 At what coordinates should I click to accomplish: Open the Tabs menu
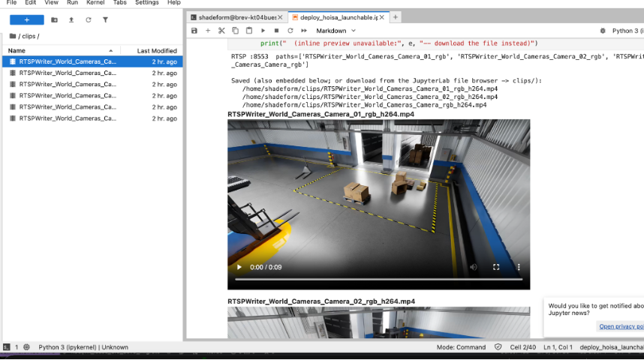click(x=120, y=2)
